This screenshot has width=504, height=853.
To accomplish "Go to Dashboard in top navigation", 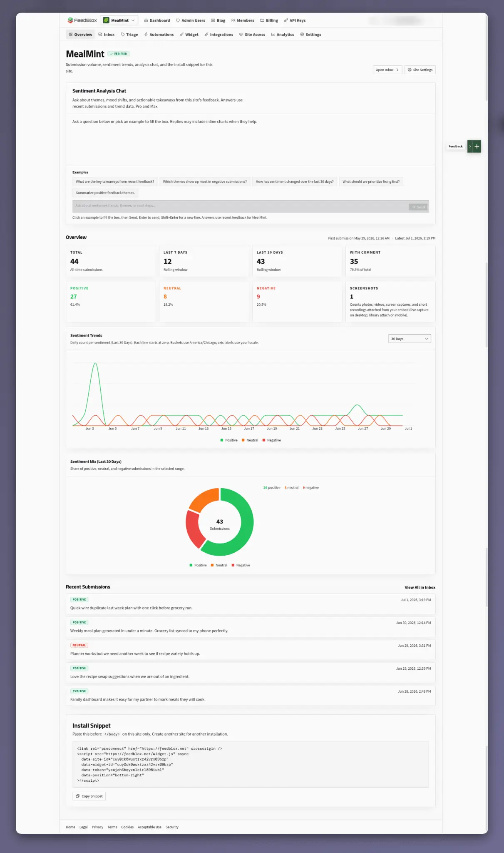I will [157, 20].
